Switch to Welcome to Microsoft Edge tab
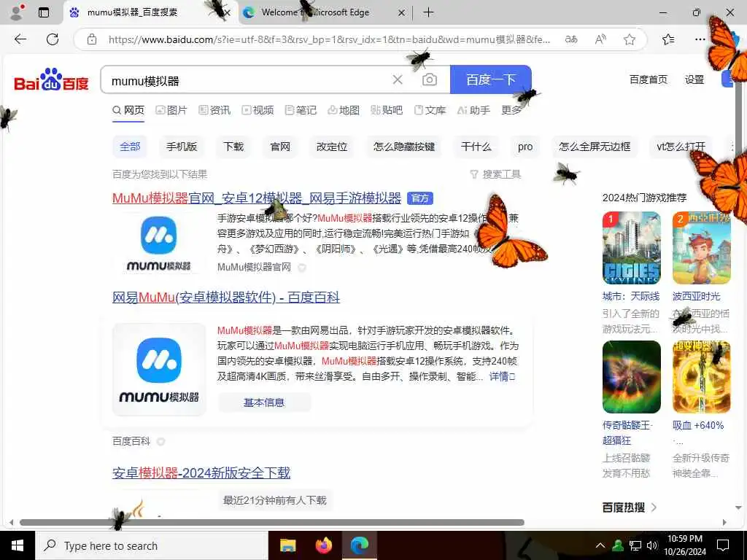747x560 pixels. click(315, 12)
